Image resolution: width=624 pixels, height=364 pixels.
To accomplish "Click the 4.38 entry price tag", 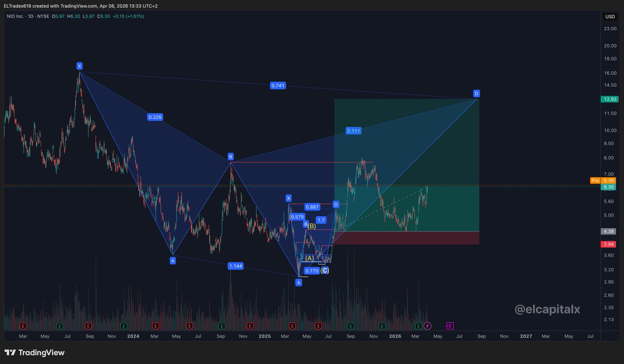I will point(608,231).
